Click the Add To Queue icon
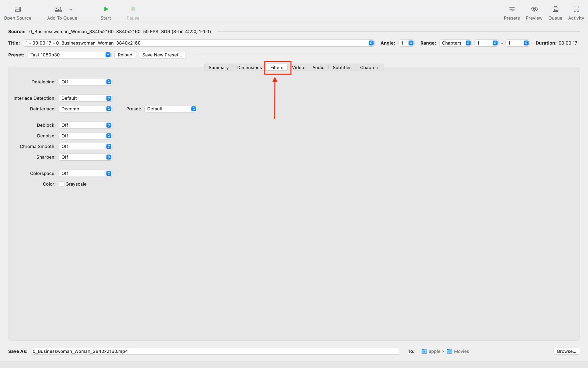Image resolution: width=588 pixels, height=368 pixels. click(x=58, y=9)
